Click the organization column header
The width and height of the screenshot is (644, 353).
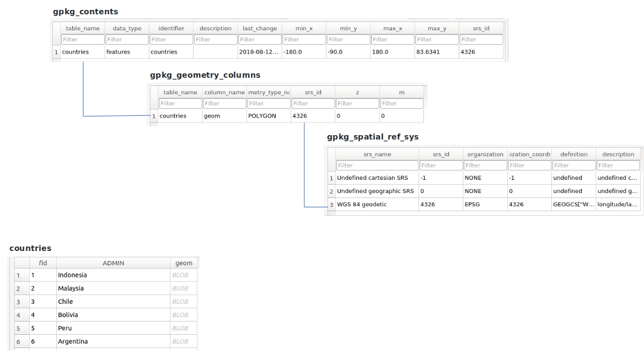coord(485,154)
